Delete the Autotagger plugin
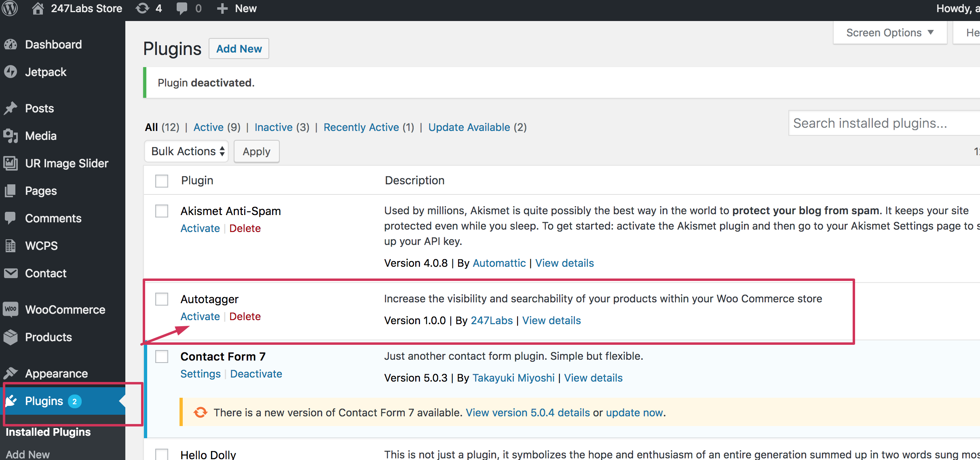 (245, 317)
